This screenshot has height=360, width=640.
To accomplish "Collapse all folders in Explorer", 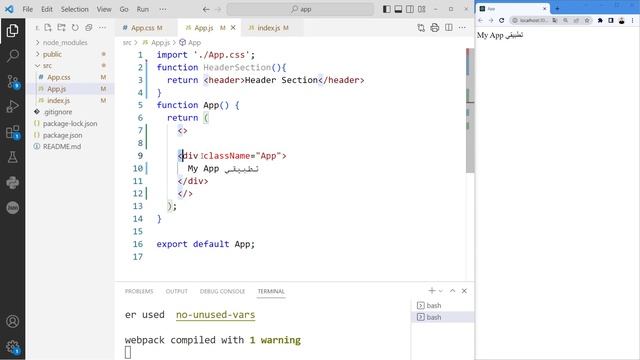I will pos(89,28).
